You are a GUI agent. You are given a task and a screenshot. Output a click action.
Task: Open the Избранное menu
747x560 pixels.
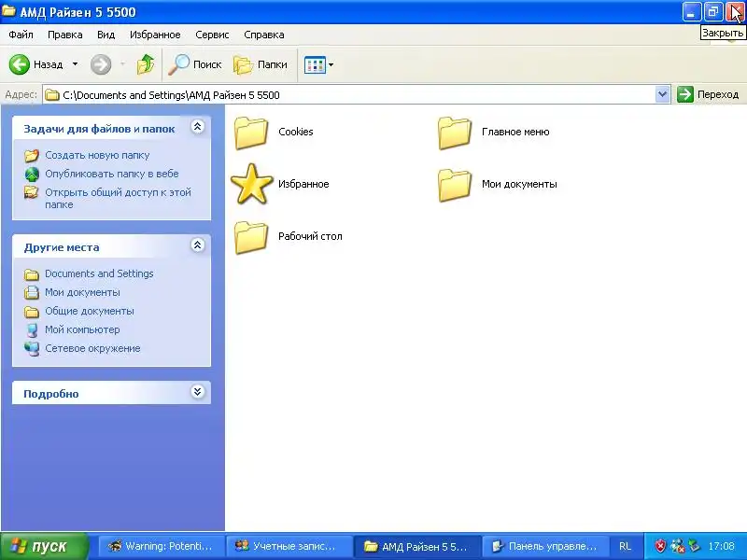(155, 35)
